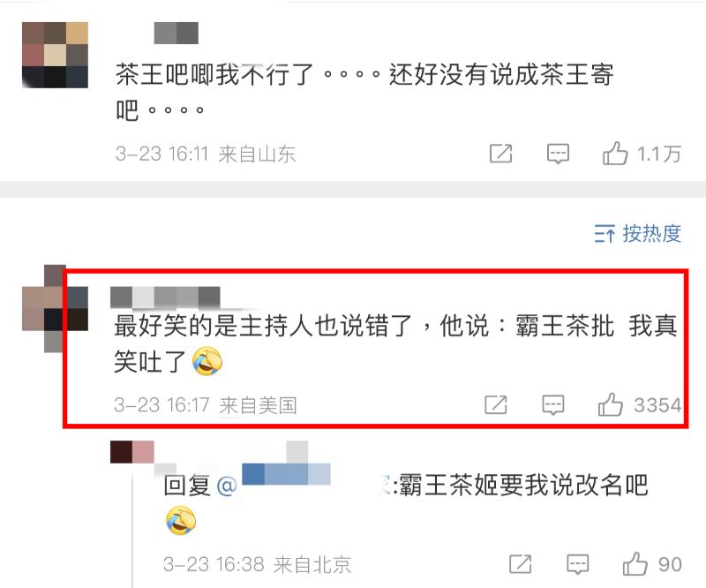Viewport: 706px width, 588px height.
Task: Open the second commenter's avatar
Action: point(55,308)
